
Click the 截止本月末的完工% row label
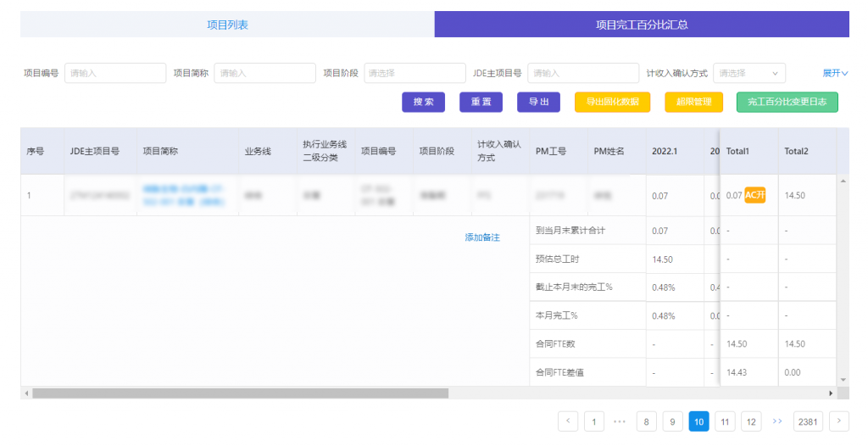(x=574, y=287)
